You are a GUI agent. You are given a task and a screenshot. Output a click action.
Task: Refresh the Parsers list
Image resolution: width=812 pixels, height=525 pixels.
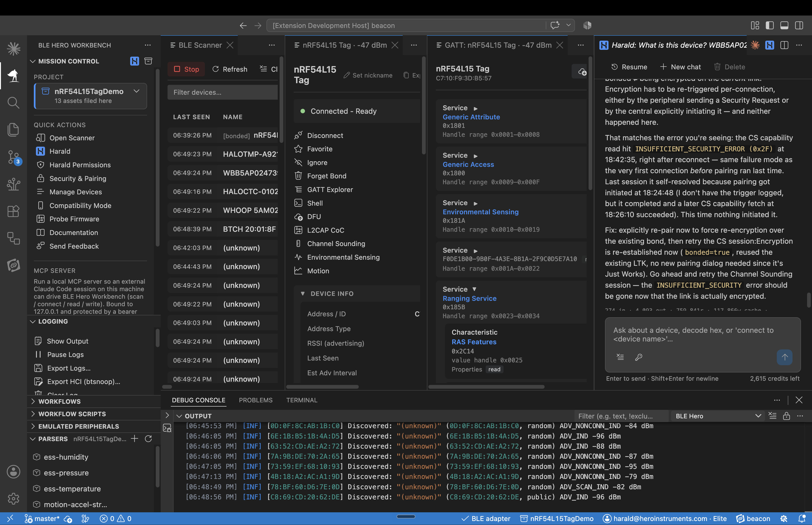pos(148,439)
